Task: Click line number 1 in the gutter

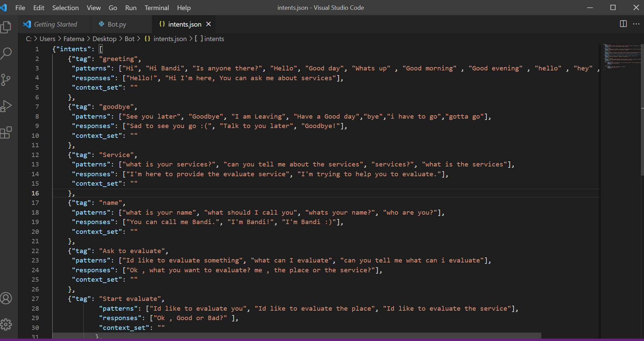Action: tap(37, 49)
